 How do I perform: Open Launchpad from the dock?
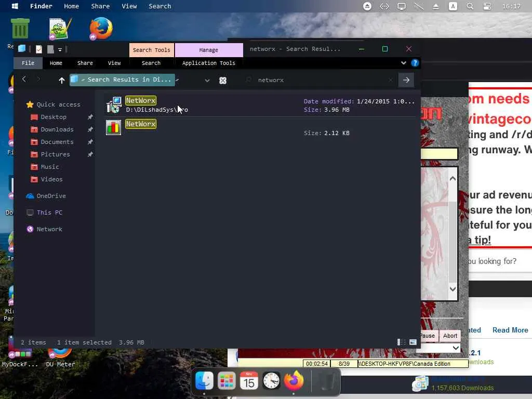(x=227, y=381)
